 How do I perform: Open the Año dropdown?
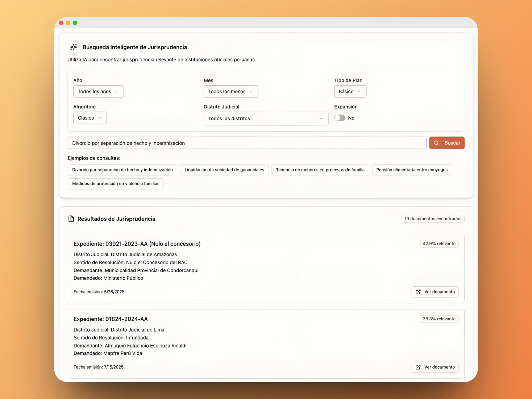pyautogui.click(x=98, y=92)
